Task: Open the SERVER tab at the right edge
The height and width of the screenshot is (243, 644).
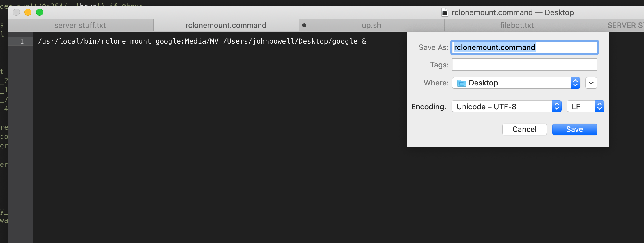Action: [x=617, y=25]
